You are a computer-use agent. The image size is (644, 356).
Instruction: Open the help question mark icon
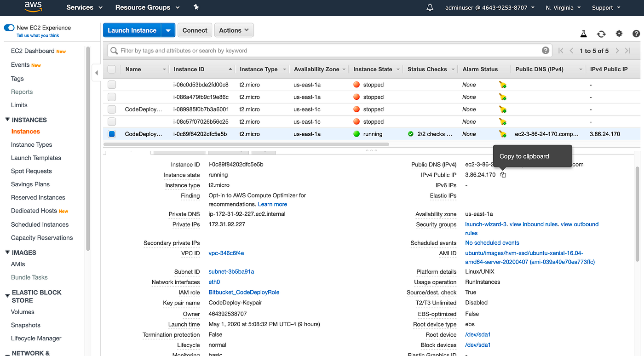pyautogui.click(x=636, y=34)
